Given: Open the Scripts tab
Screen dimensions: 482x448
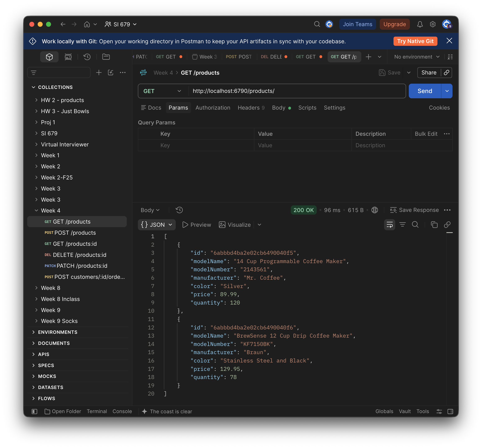Looking at the screenshot, I should pyautogui.click(x=307, y=108).
